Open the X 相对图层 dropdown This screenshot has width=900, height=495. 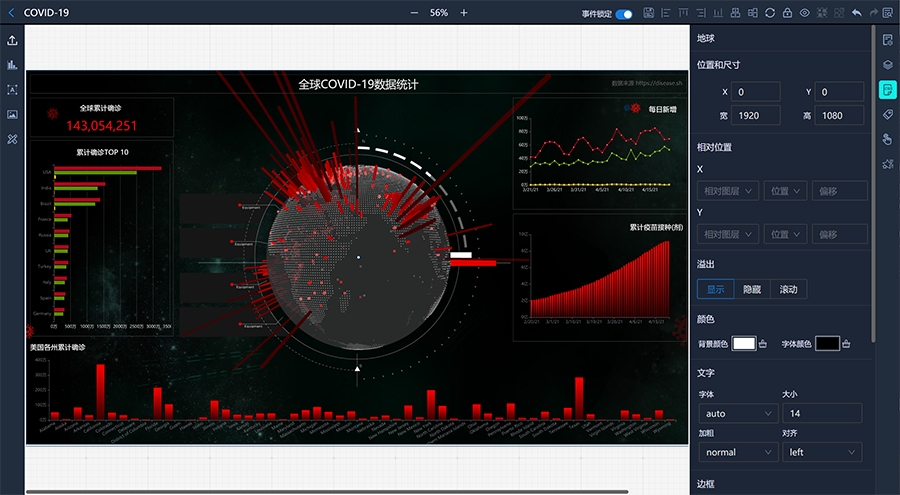coord(728,191)
